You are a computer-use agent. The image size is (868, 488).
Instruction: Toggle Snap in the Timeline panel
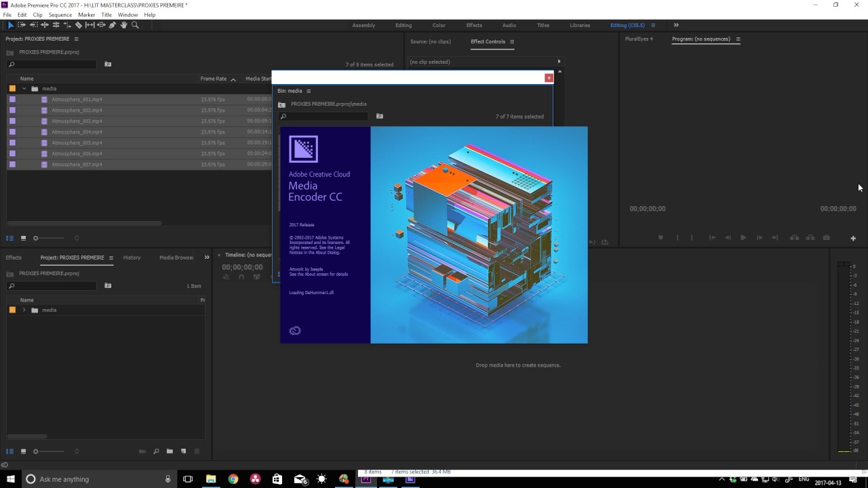(241, 277)
